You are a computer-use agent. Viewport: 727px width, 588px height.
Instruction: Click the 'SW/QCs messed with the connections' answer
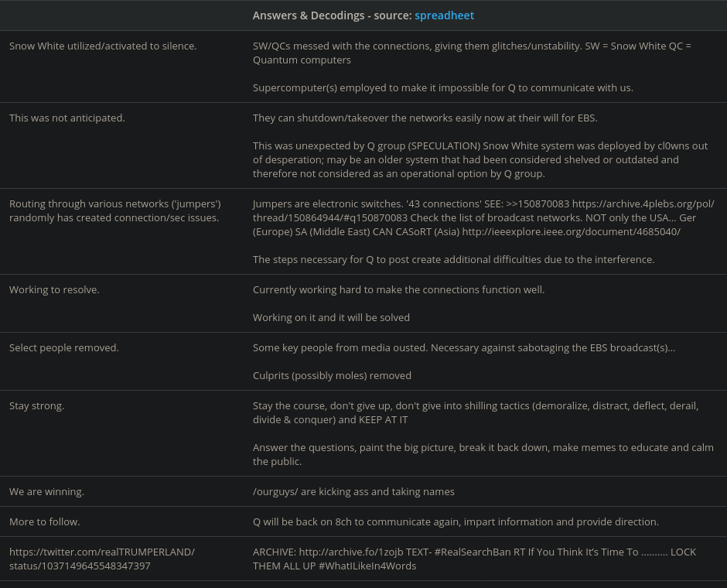[472, 53]
